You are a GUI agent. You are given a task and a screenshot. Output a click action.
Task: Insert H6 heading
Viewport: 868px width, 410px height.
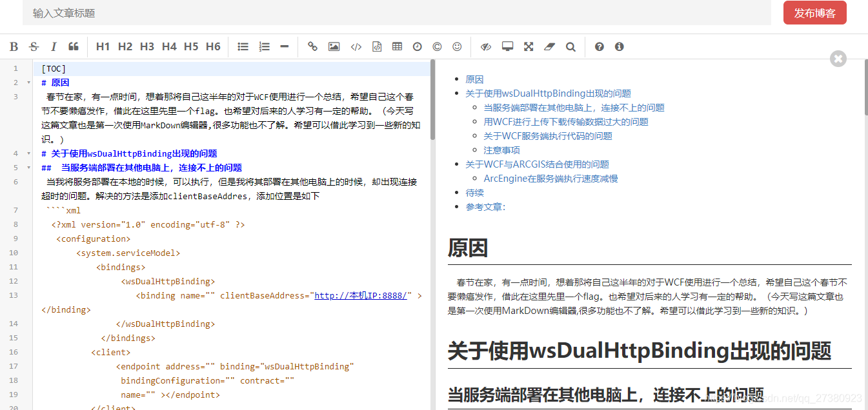coord(213,46)
